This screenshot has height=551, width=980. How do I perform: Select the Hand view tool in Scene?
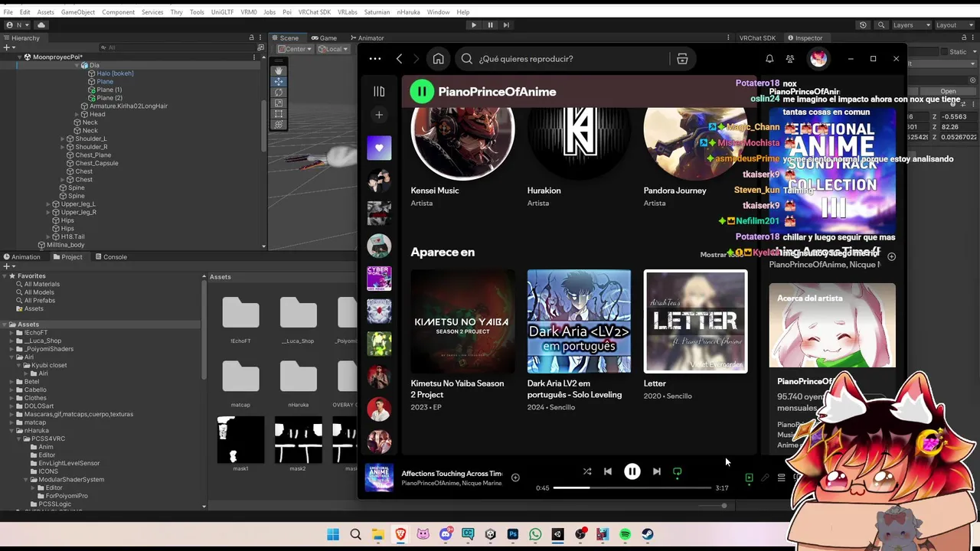click(279, 70)
